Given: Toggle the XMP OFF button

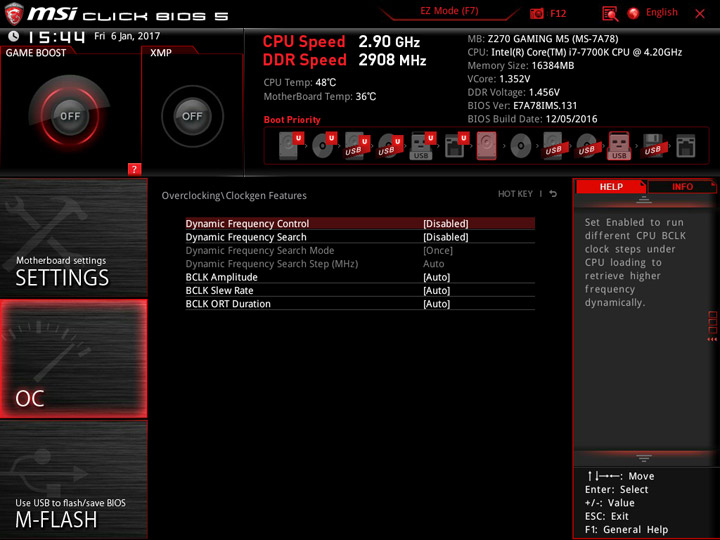Looking at the screenshot, I should coord(192,116).
